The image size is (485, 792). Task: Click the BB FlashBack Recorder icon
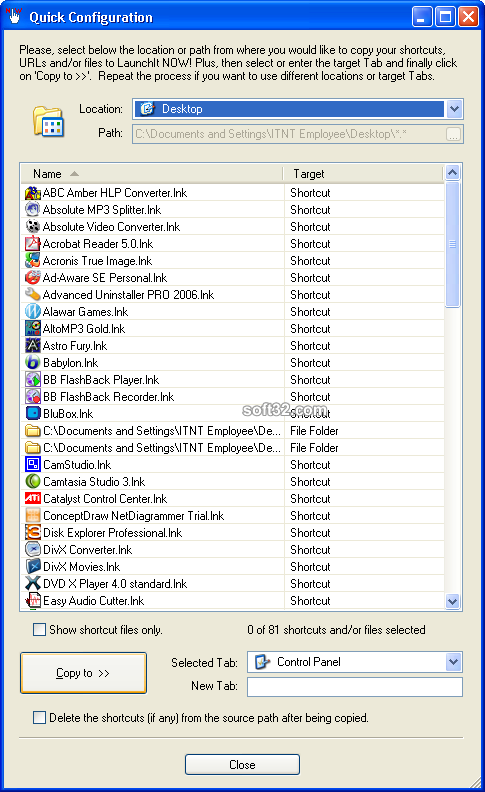click(x=33, y=397)
